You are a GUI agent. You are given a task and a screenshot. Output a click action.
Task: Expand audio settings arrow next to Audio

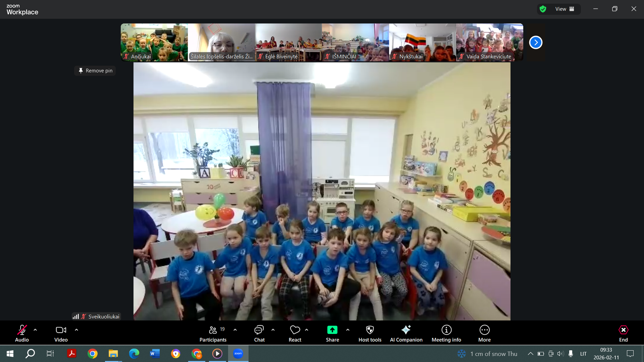click(35, 330)
